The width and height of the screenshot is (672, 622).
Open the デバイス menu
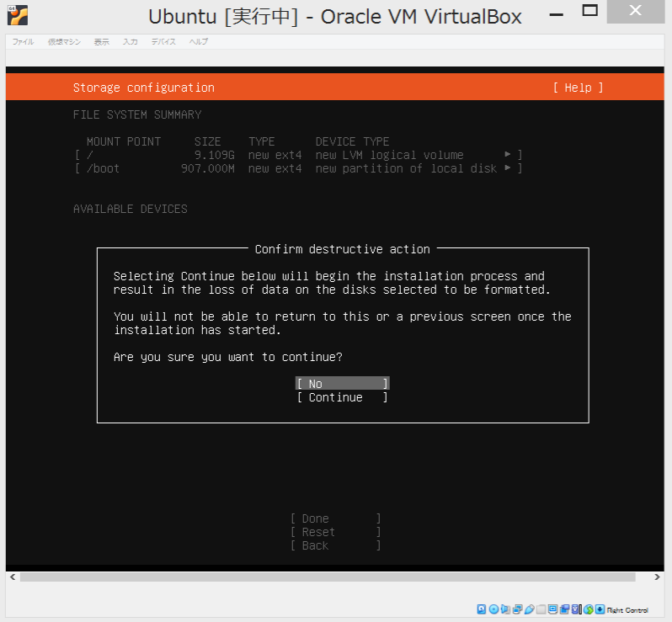click(163, 41)
